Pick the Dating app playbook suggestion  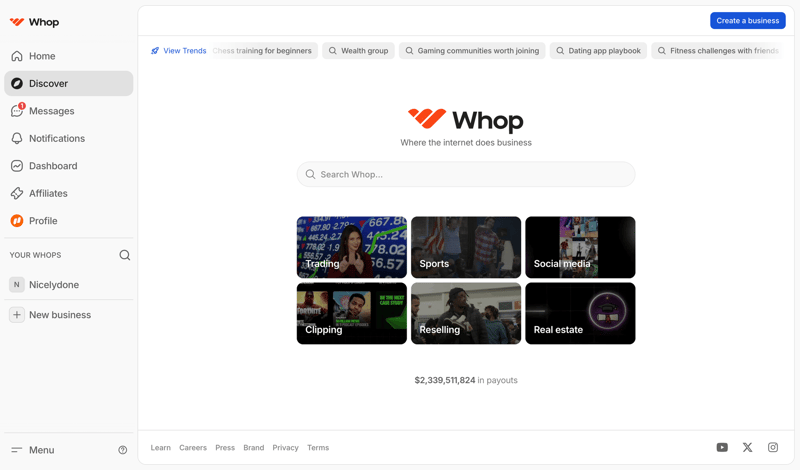coord(598,51)
